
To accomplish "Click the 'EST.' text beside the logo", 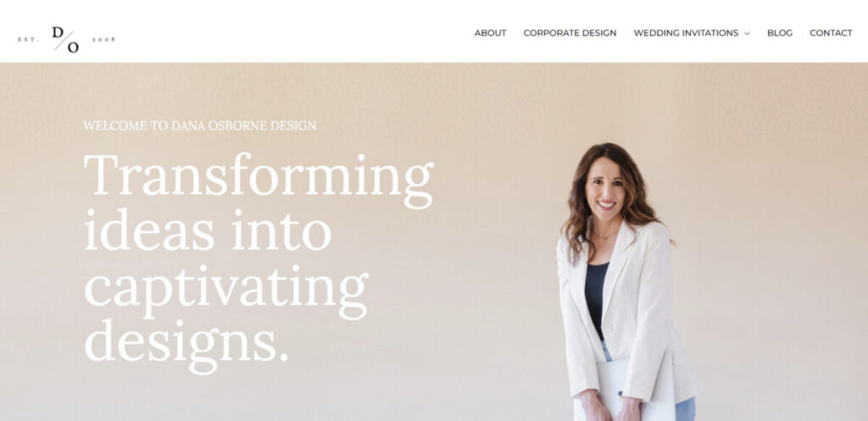I will 29,39.
